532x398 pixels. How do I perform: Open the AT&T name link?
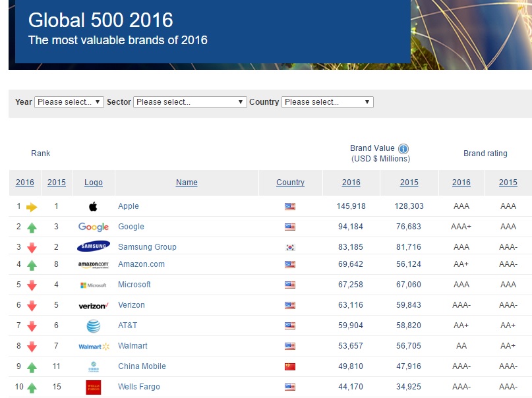point(128,326)
